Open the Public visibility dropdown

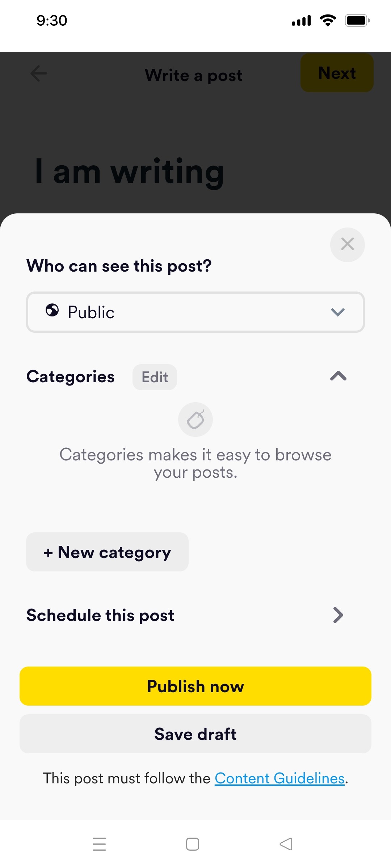(337, 312)
